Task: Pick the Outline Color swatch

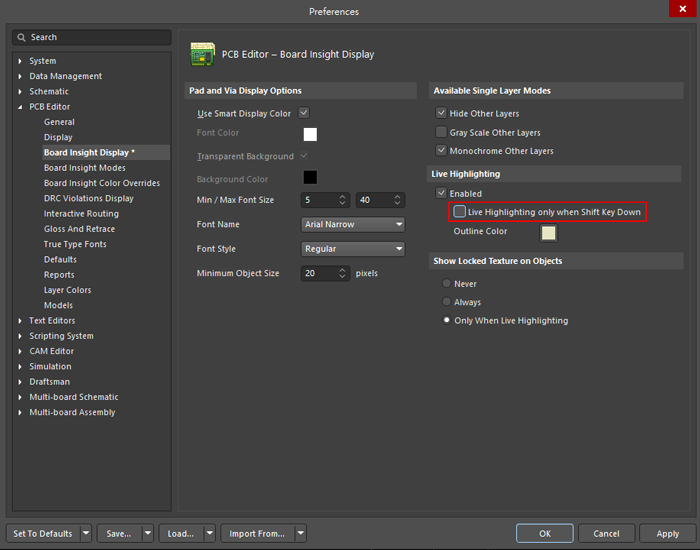Action: click(x=548, y=233)
